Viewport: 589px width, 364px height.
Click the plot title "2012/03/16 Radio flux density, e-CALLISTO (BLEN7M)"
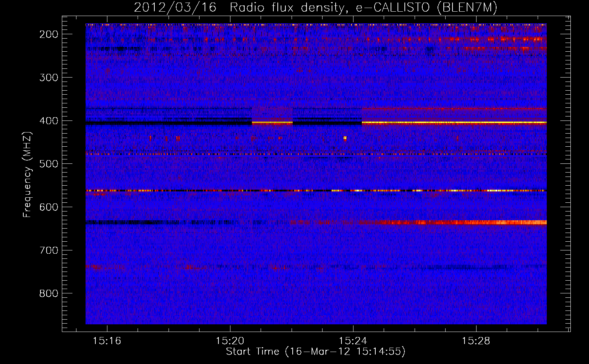click(x=315, y=7)
